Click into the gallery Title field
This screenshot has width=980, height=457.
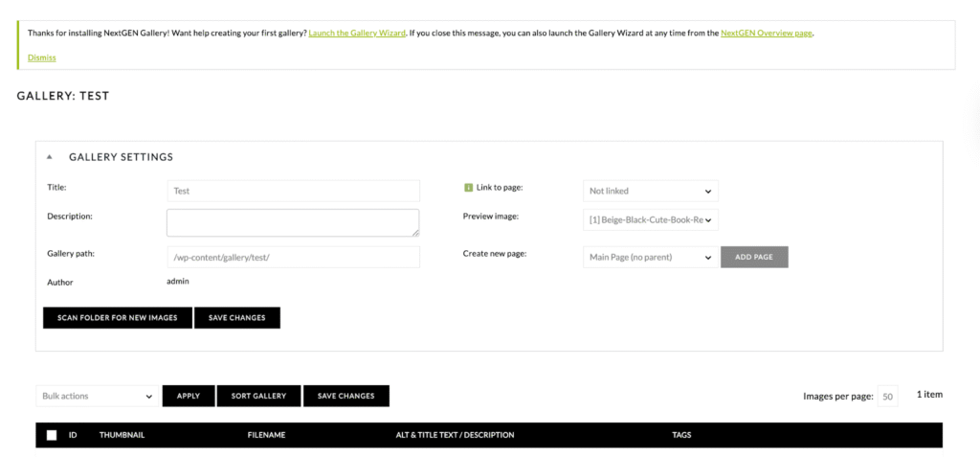coord(293,191)
